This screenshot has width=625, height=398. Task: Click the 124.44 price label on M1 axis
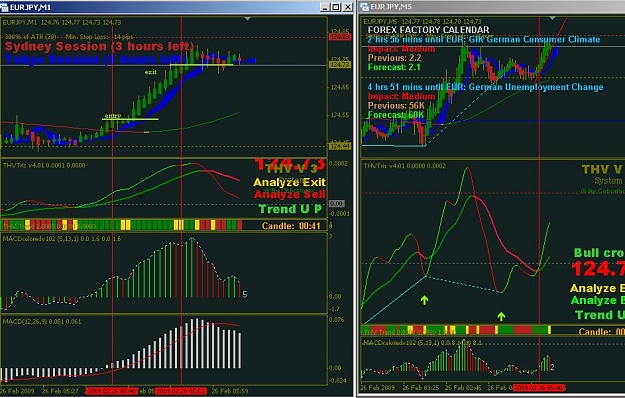coord(340,147)
